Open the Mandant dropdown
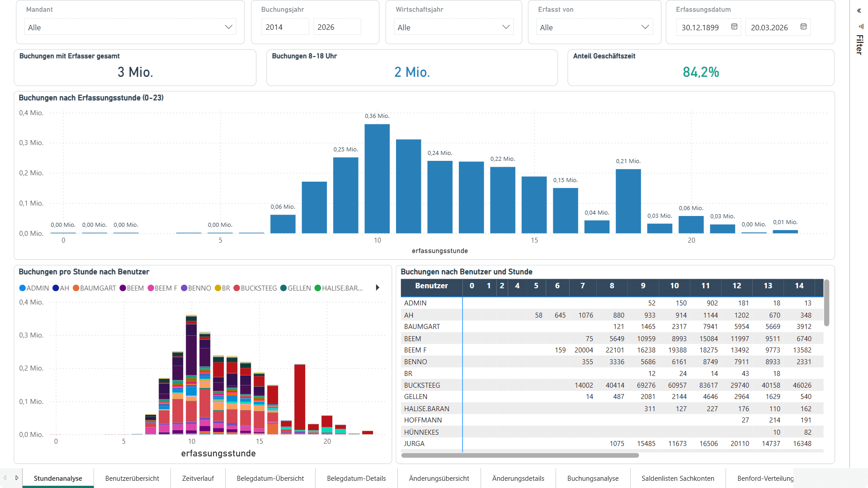This screenshot has width=868, height=488. coord(130,27)
